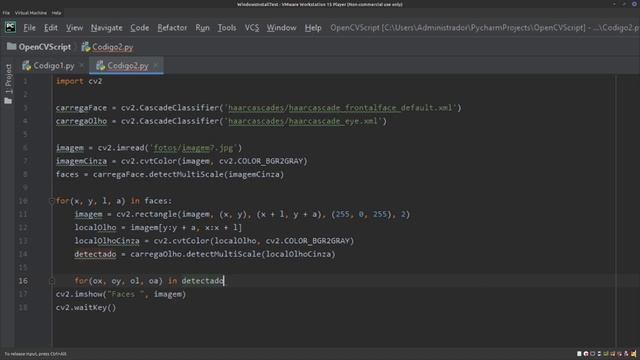The width and height of the screenshot is (640, 360).
Task: Click the folder icon under the Project sidebar label
Action: (x=8, y=101)
